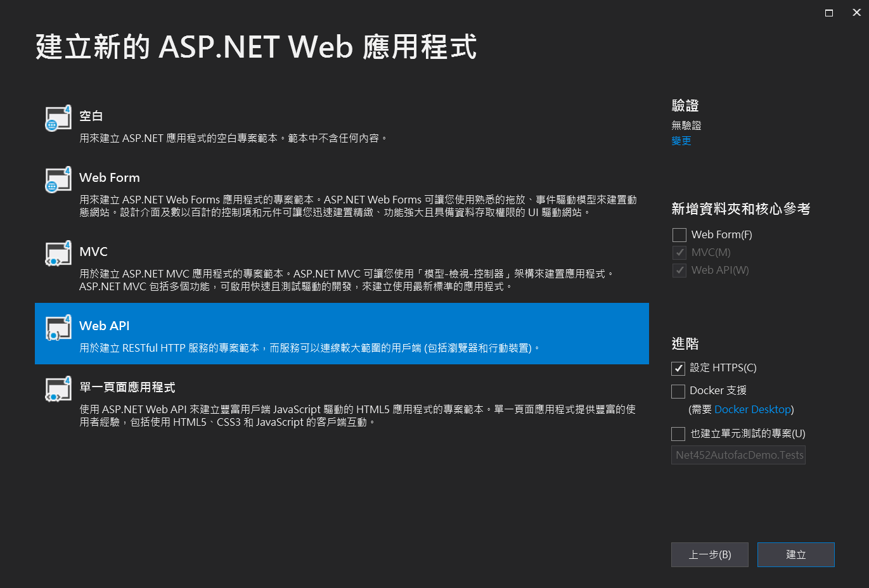The height and width of the screenshot is (588, 869).
Task: Click the 空白 template description text
Action: click(x=233, y=138)
